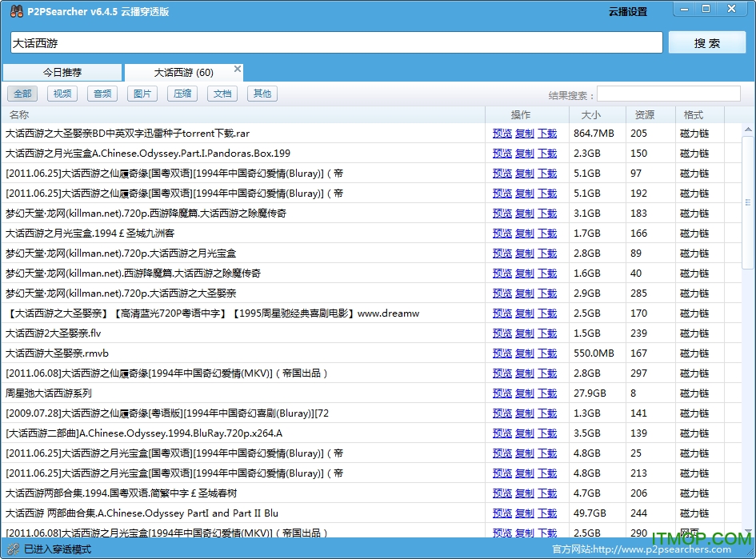Enable the 视频 video filter
This screenshot has height=559, width=756.
point(62,94)
